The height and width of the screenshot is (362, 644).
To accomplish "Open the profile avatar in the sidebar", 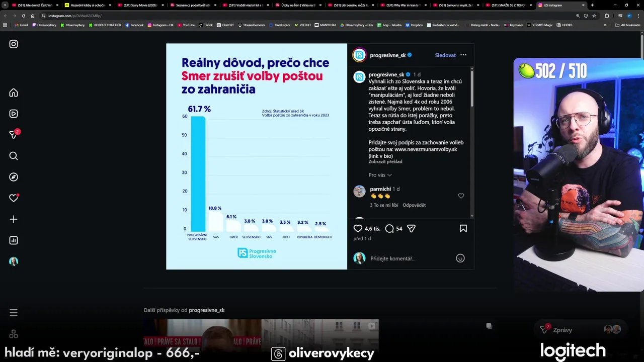I will point(14,261).
